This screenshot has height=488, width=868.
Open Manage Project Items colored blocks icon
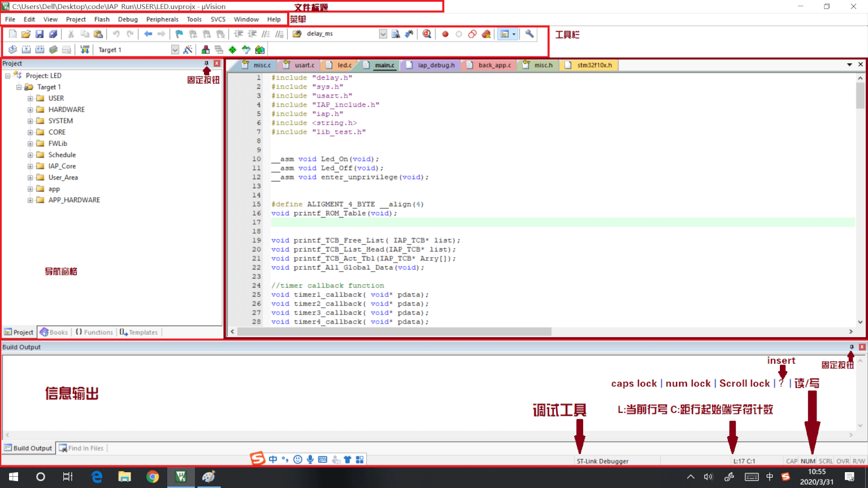[206, 50]
